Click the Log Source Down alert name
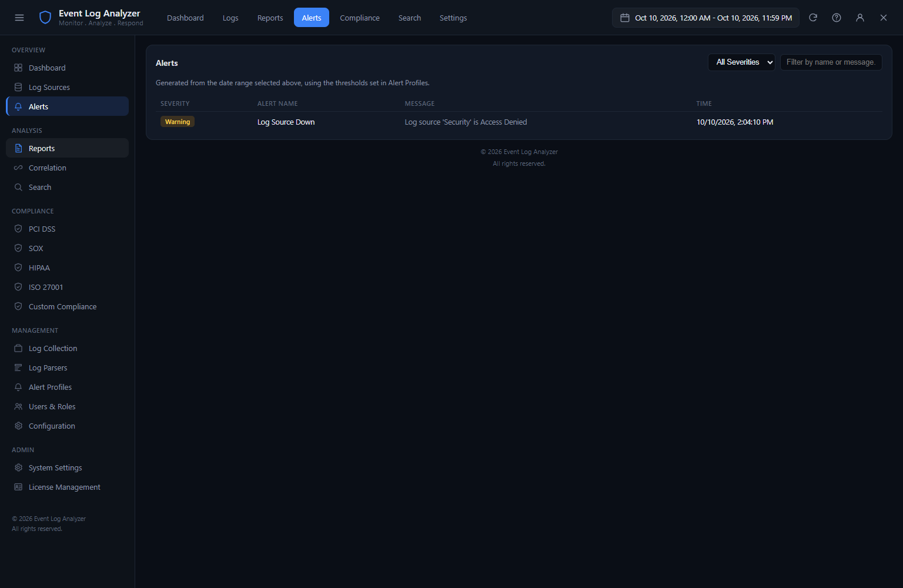903x588 pixels. pyautogui.click(x=286, y=122)
